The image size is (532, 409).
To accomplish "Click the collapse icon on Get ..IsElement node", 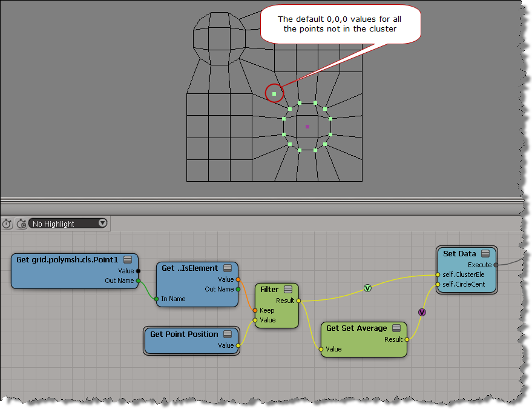I will pyautogui.click(x=228, y=268).
